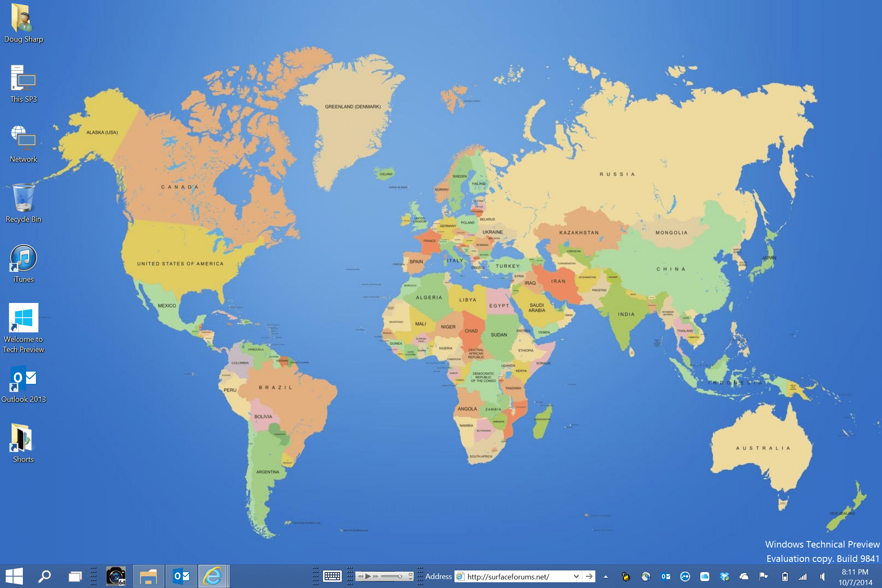
Task: Click the volume speaker tray icon
Action: click(822, 577)
